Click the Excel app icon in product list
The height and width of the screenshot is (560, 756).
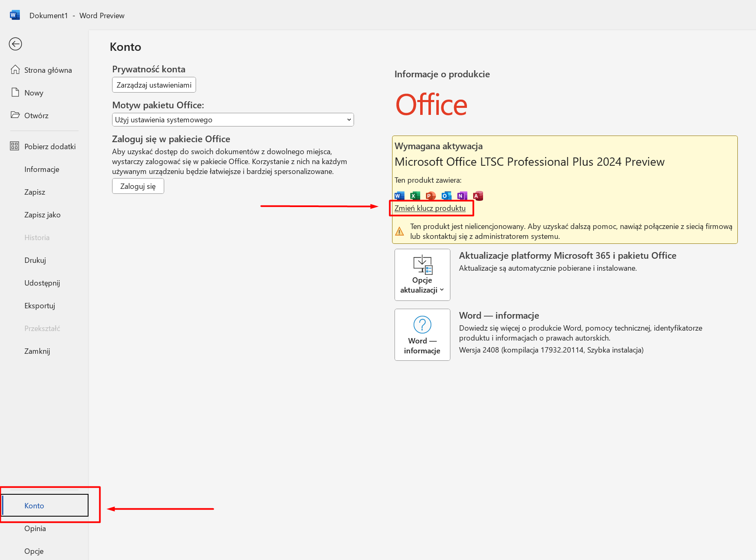[415, 196]
